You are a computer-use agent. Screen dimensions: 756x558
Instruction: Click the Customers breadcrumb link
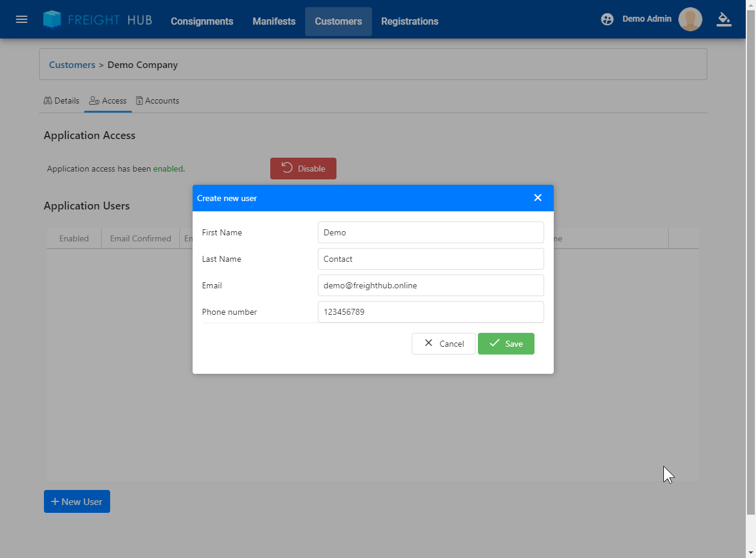(72, 64)
